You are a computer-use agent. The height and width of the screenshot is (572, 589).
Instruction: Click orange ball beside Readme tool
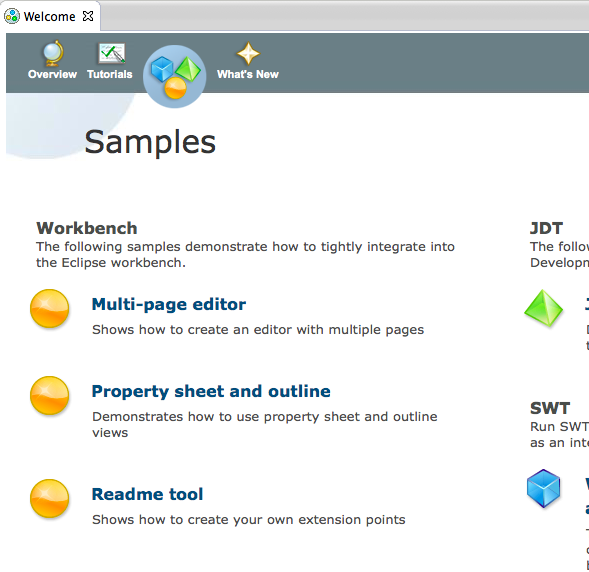coord(50,499)
